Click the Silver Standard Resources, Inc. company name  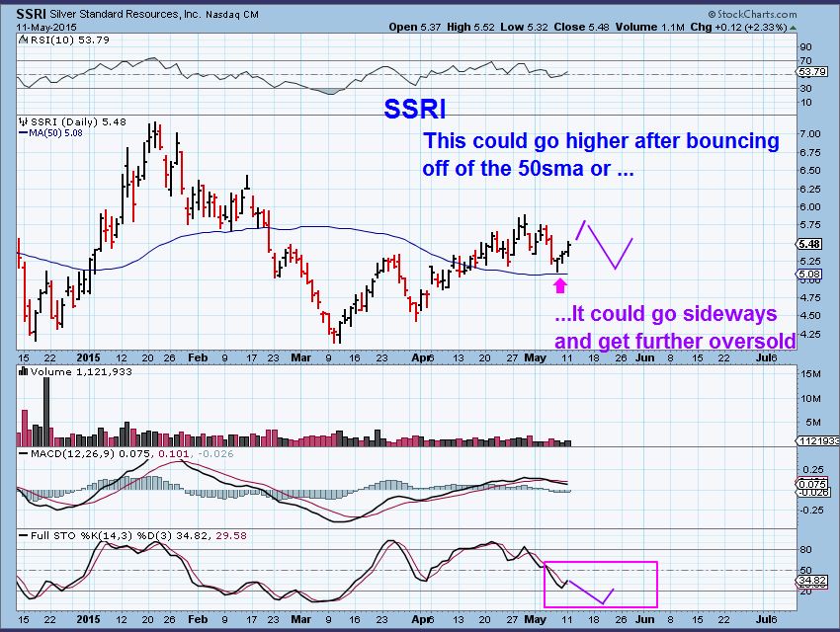125,15
